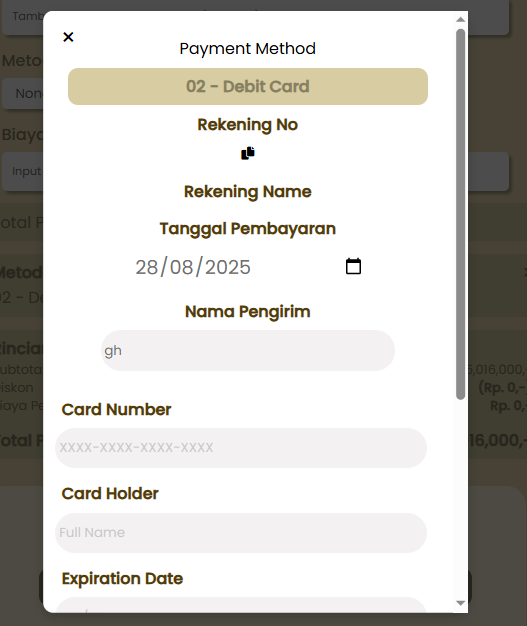The image size is (527, 626).
Task: Select the day value 28 in date
Action: (x=147, y=267)
